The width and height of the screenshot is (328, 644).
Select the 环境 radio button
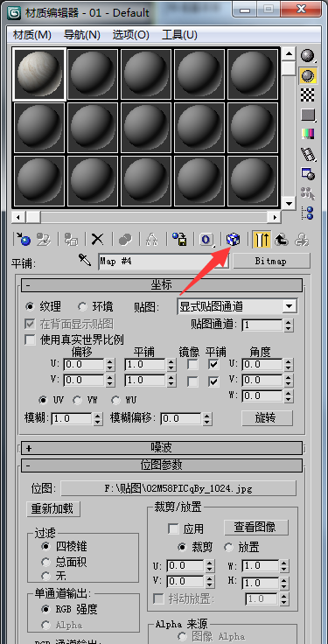coord(83,306)
